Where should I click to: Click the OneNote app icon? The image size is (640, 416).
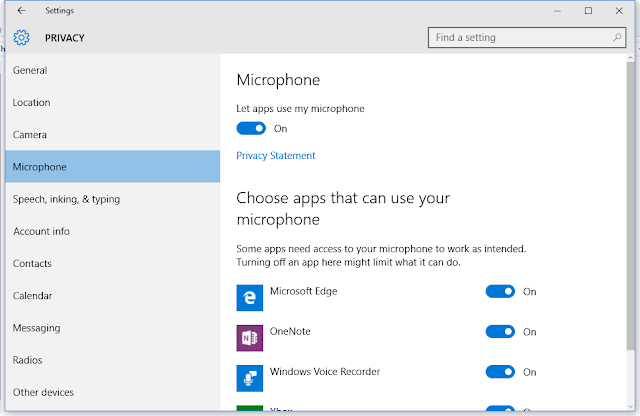[248, 337]
